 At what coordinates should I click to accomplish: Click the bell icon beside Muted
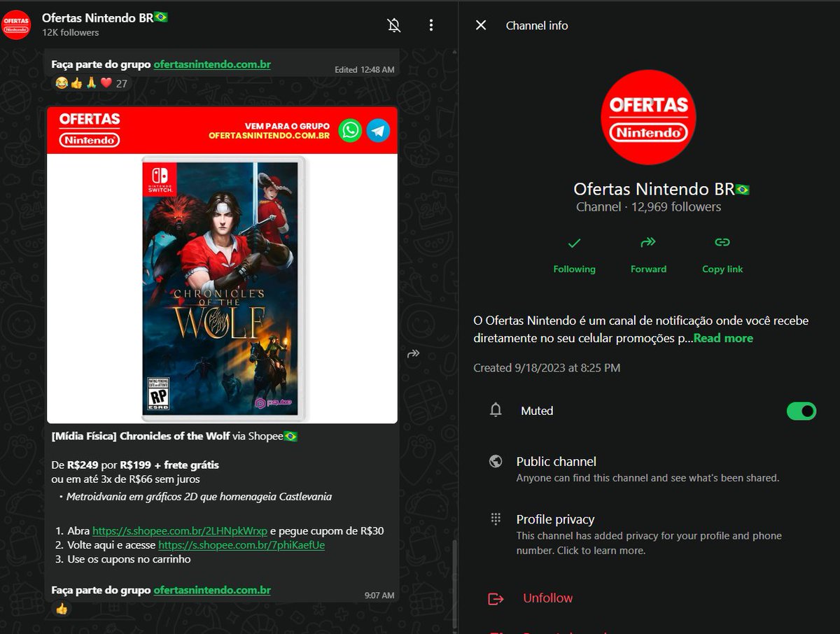pos(496,411)
